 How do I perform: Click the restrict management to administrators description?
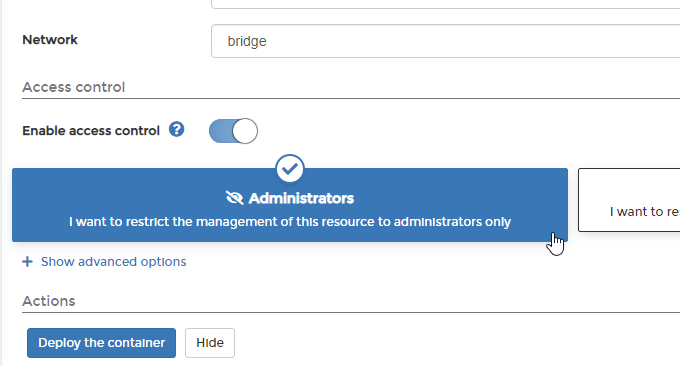click(290, 222)
